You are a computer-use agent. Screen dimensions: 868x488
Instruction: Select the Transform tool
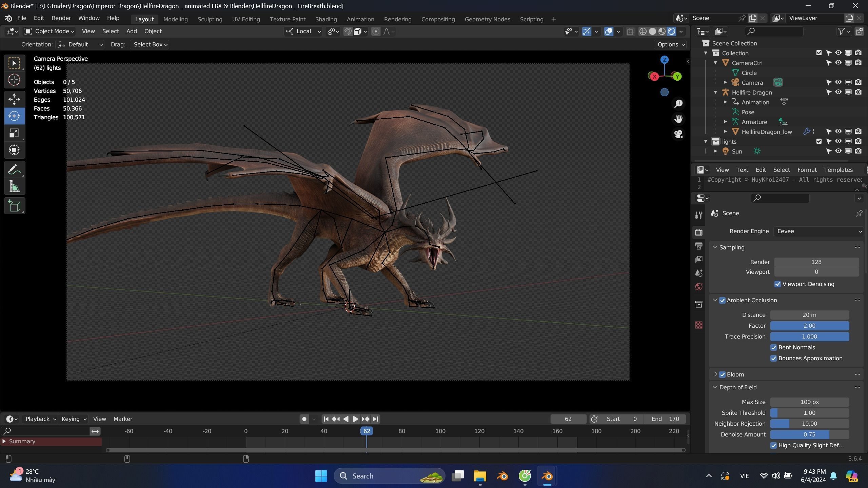coord(14,150)
